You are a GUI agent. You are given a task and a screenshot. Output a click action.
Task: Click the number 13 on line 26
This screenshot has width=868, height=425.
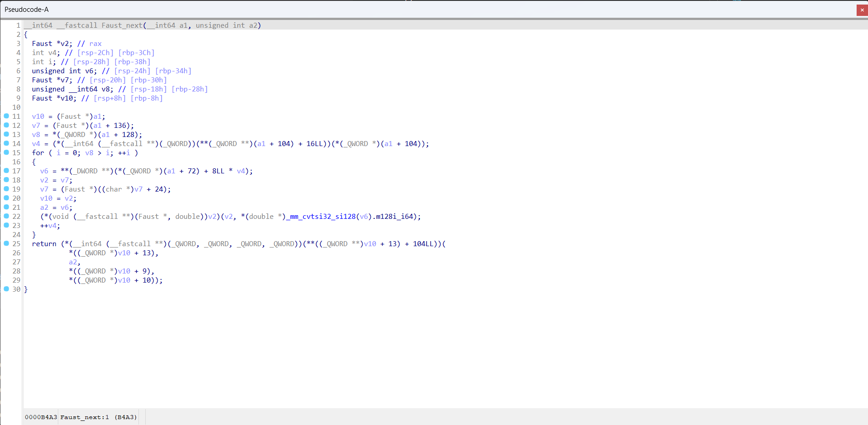coord(147,253)
